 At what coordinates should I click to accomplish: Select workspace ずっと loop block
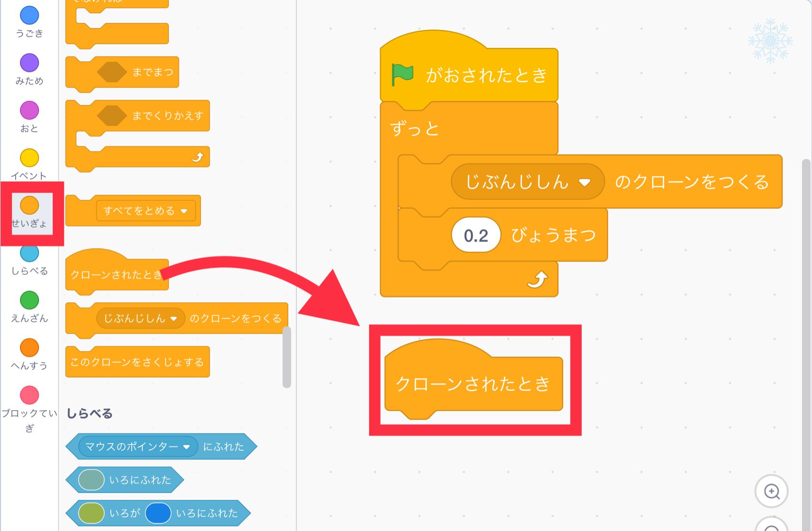[469, 128]
